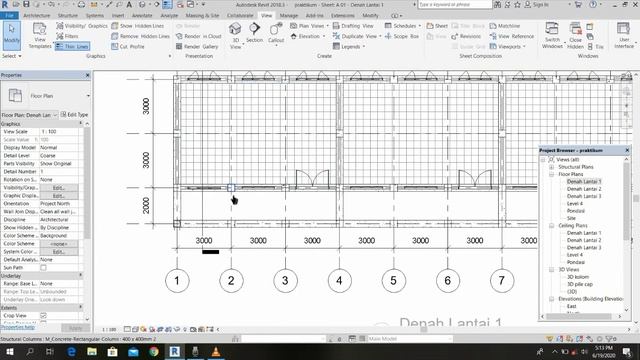The image size is (640, 360).
Task: Open Render Gallery
Action: pos(197,47)
